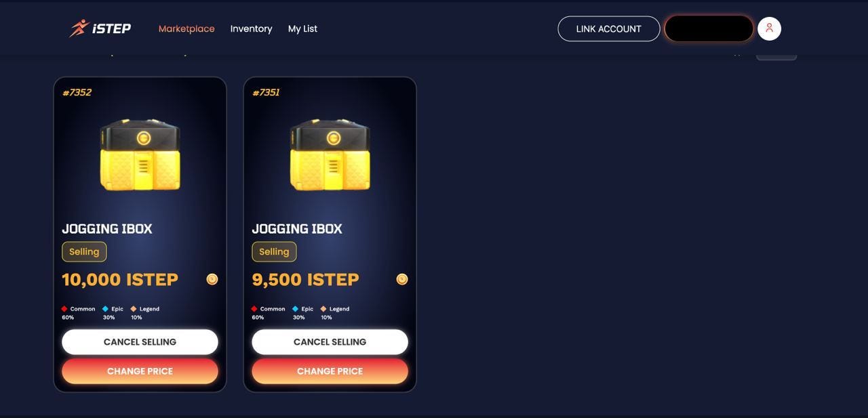
Task: Open the user profile avatar icon
Action: pyautogui.click(x=769, y=28)
